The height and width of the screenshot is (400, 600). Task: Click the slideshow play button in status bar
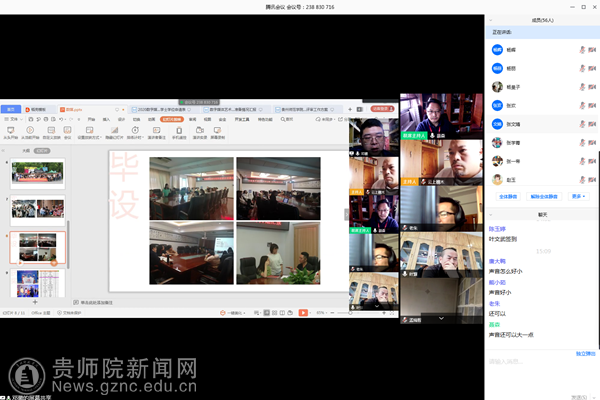point(304,312)
